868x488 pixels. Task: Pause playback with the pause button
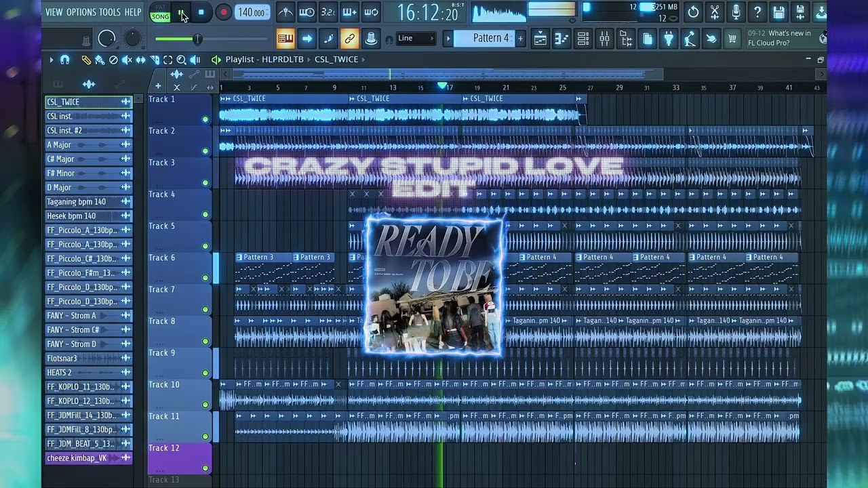pos(181,12)
